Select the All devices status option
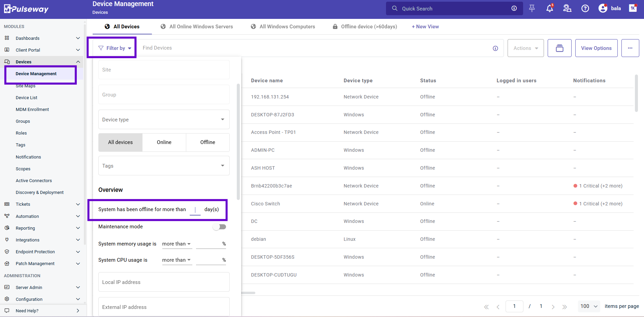The image size is (644, 317). [x=120, y=142]
